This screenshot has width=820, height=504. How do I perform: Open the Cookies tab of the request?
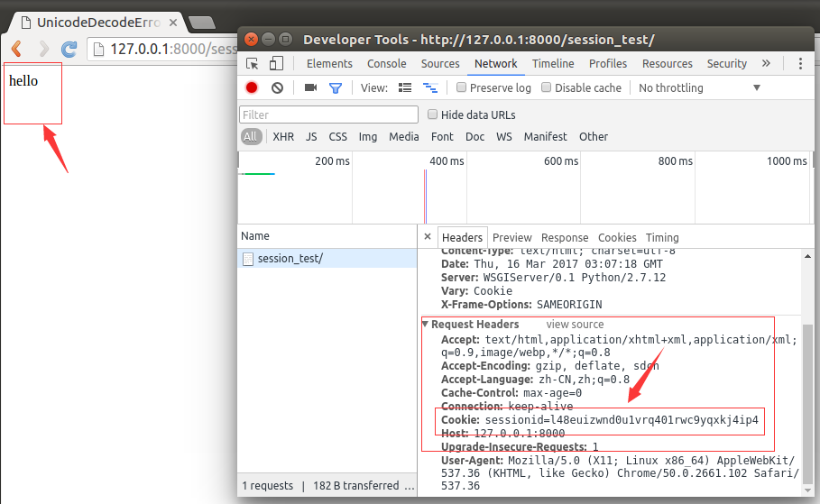(617, 237)
